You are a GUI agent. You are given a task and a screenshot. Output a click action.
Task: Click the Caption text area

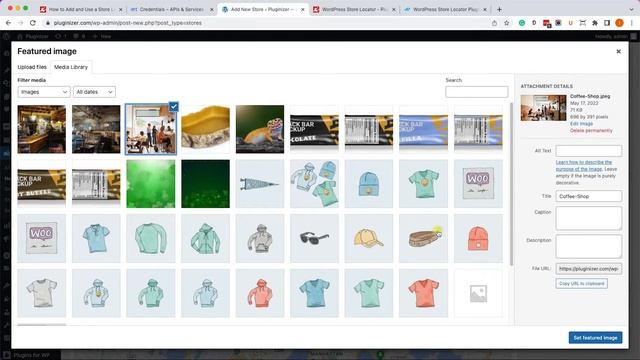point(589,218)
